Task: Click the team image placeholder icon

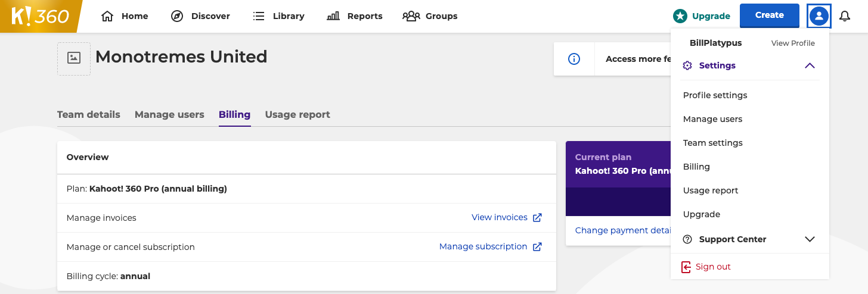Action: [x=74, y=58]
